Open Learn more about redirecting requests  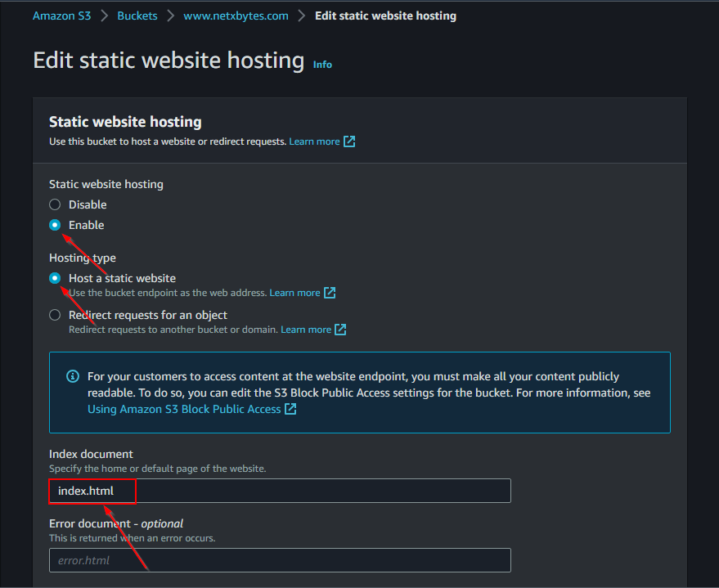[305, 330]
